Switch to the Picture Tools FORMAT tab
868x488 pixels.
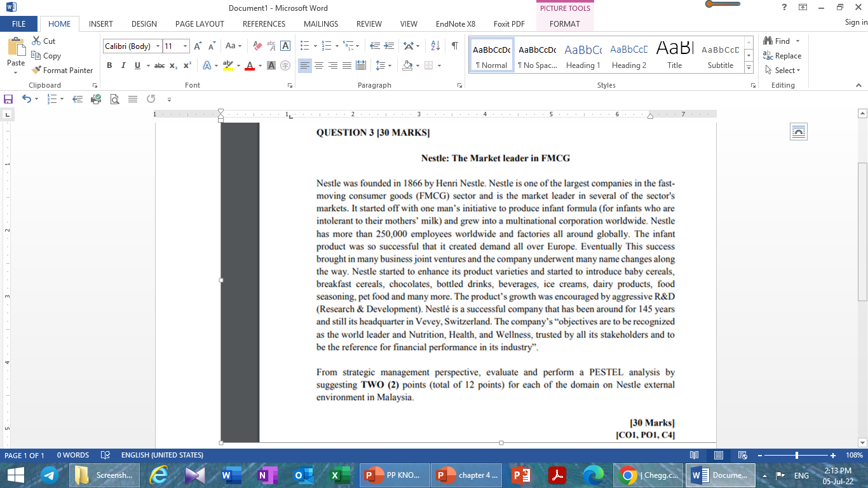point(565,24)
